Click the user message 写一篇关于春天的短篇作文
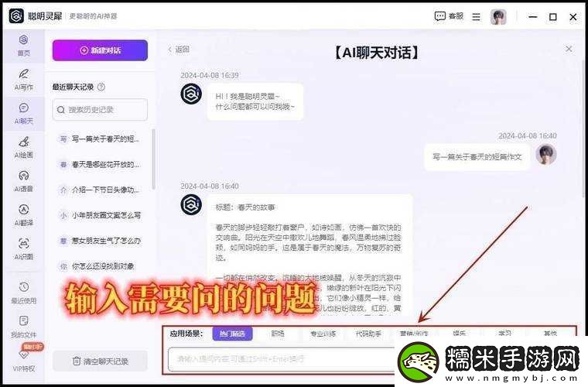 tap(477, 157)
